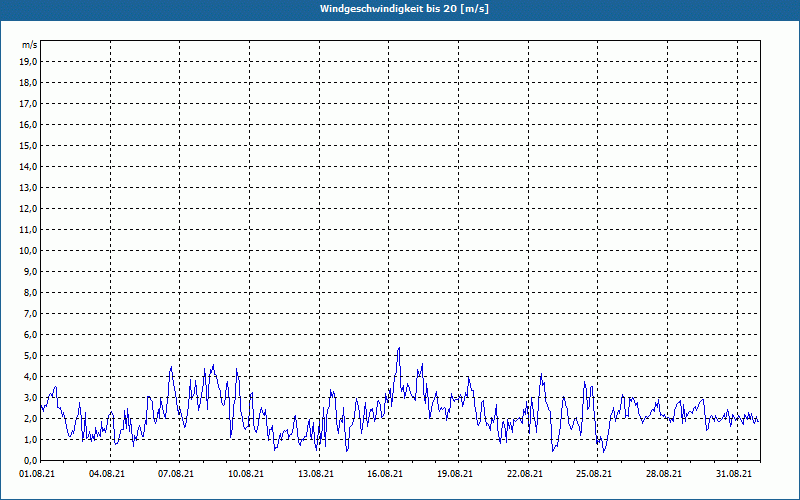Click the date label 19.08.21
This screenshot has width=800, height=500.
coord(455,474)
